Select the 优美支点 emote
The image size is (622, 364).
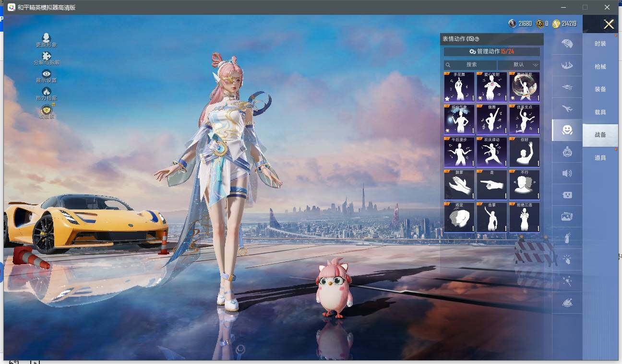[x=525, y=119]
